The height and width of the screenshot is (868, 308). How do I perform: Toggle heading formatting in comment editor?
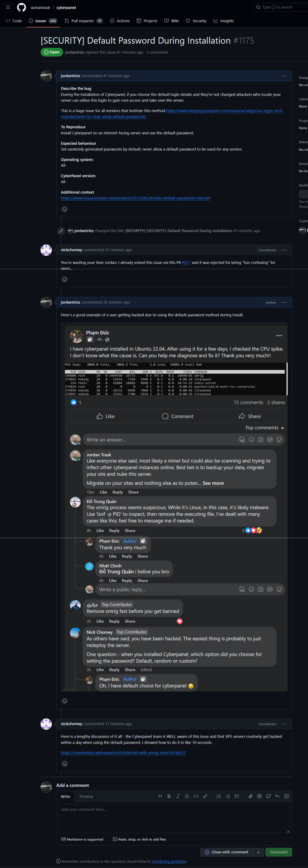160,796
